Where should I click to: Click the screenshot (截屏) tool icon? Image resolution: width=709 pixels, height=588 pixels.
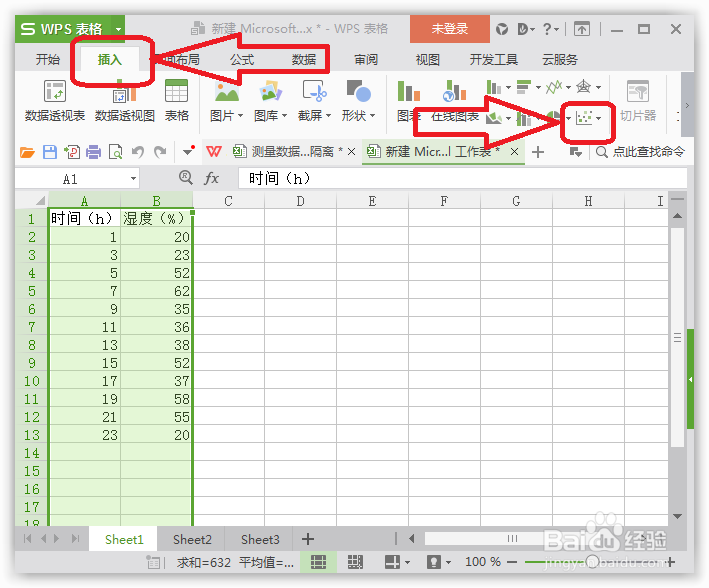pos(315,91)
